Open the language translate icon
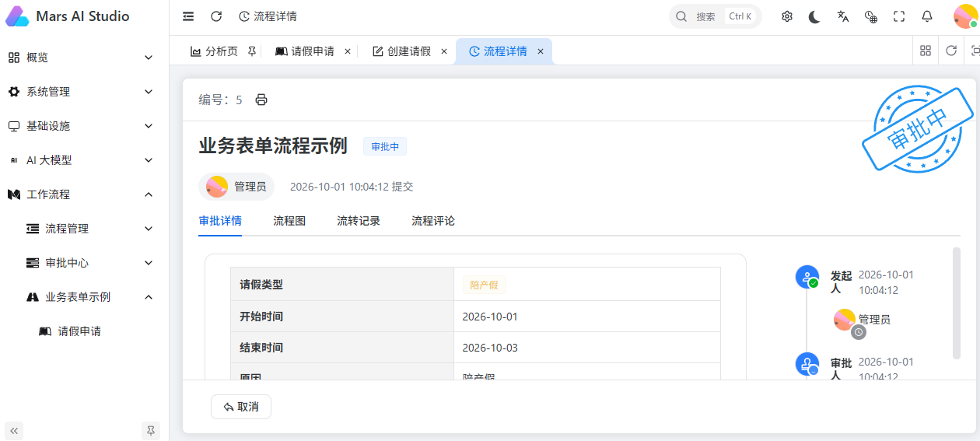Screen dimensions: 980x441 (x=843, y=16)
